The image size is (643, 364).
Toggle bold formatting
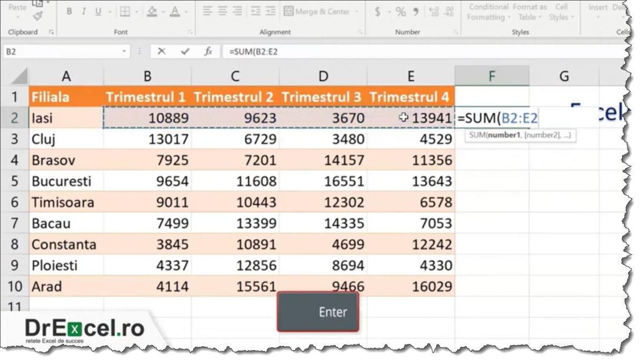pyautogui.click(x=69, y=11)
